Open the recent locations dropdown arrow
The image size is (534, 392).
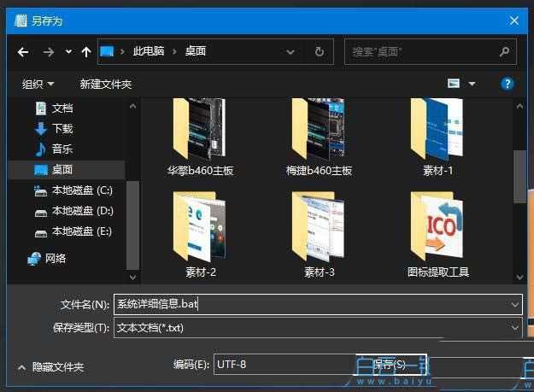(x=68, y=52)
